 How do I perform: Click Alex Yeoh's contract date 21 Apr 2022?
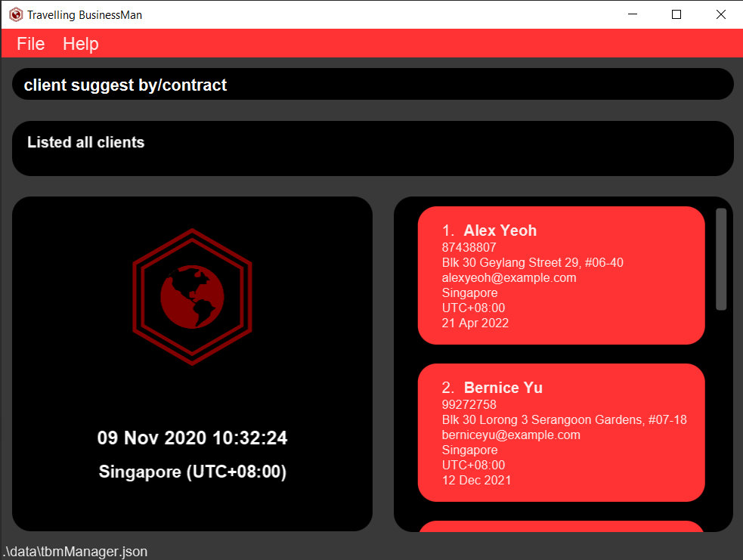[x=475, y=323]
